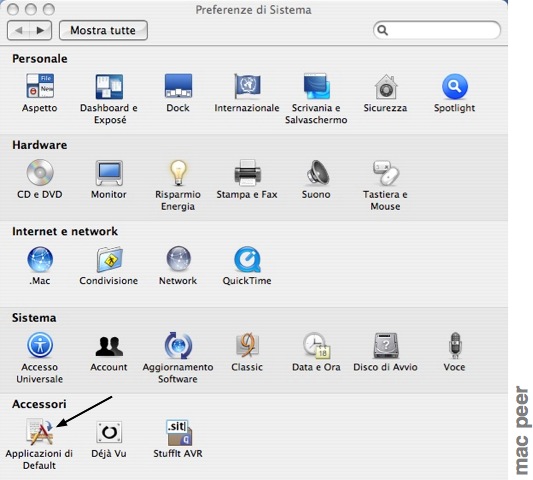
Task: Go back with the left arrow button
Action: tap(19, 30)
